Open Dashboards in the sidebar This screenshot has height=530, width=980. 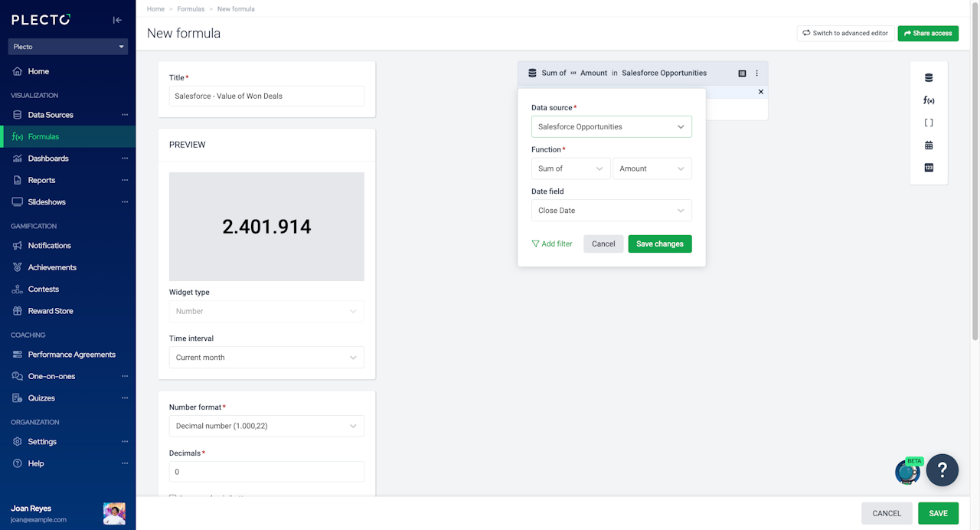pos(48,159)
